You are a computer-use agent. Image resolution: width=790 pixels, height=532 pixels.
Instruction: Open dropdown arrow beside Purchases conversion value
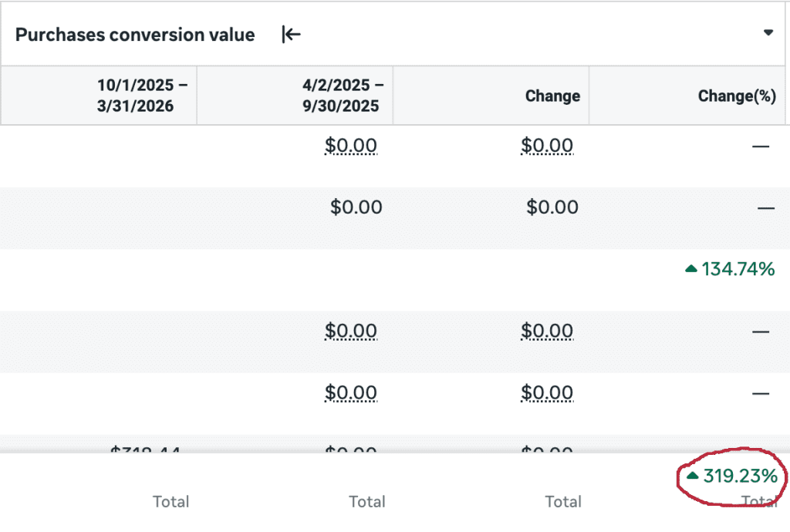[768, 32]
